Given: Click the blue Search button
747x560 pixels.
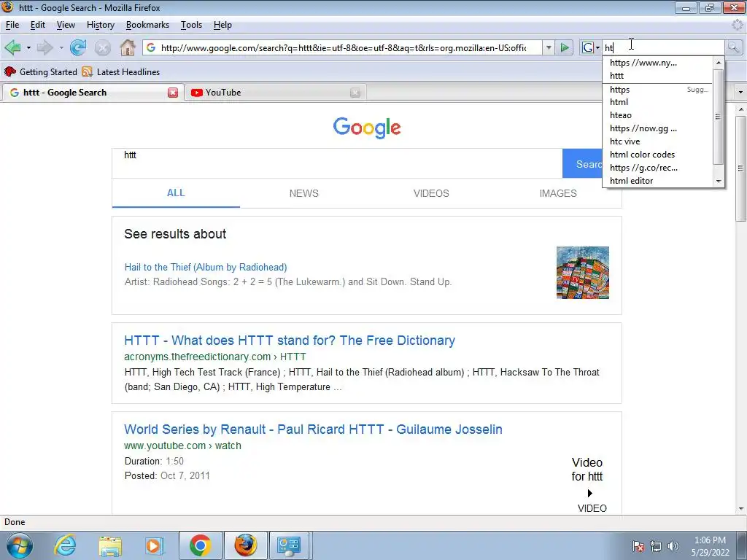Looking at the screenshot, I should 582,164.
